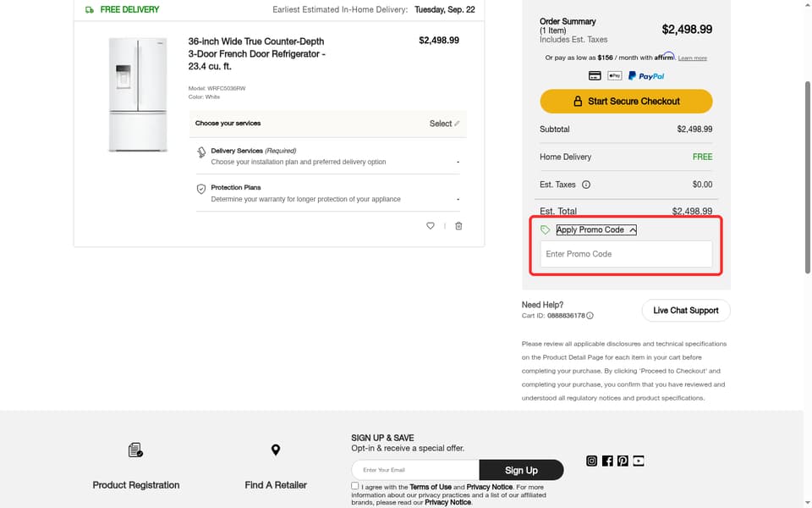812x508 pixels.
Task: Click the page vertical scrollbar
Action: 807,176
